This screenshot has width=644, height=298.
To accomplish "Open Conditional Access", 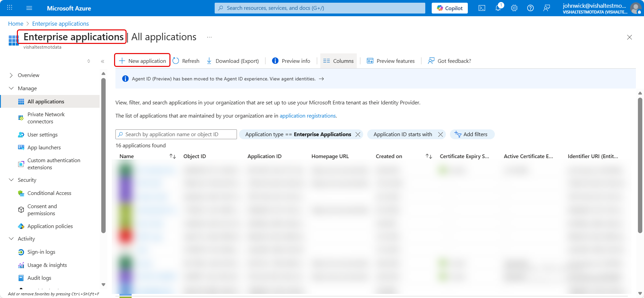I will pyautogui.click(x=50, y=193).
